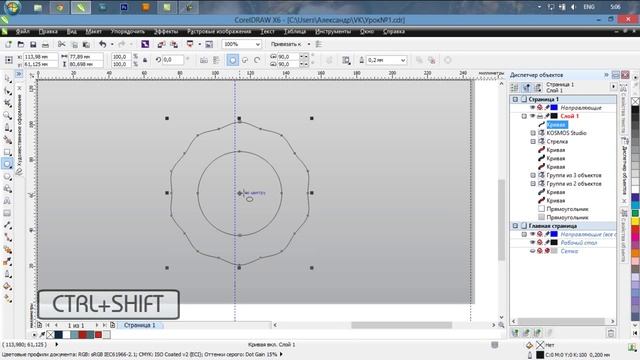Toggle the Layer Manager view button in Object Manager
This screenshot has height=360, width=640.
538,87
